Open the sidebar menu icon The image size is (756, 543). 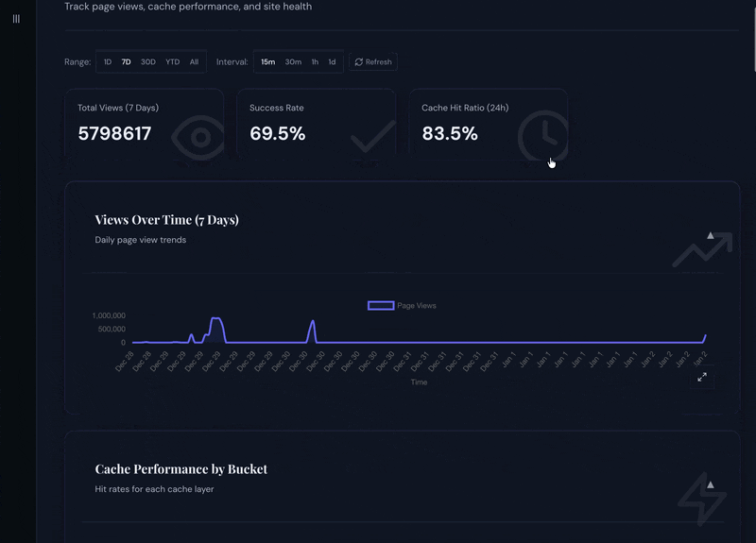click(16, 19)
